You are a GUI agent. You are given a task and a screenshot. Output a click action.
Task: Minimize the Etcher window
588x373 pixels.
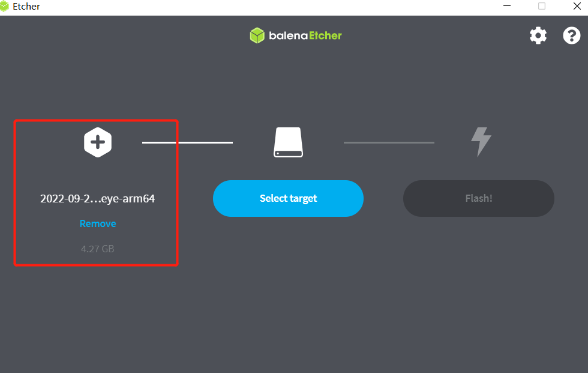tap(507, 6)
